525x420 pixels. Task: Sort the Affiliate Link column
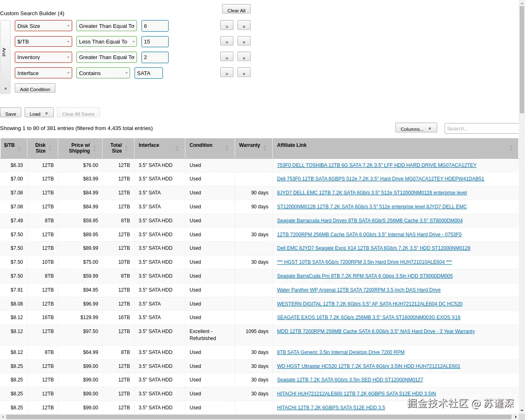coord(511,148)
